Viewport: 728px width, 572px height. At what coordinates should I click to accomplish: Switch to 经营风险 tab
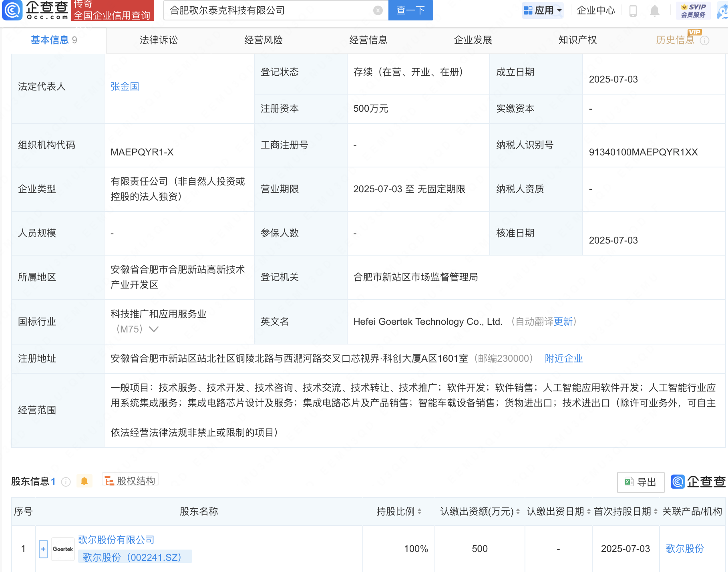[263, 40]
